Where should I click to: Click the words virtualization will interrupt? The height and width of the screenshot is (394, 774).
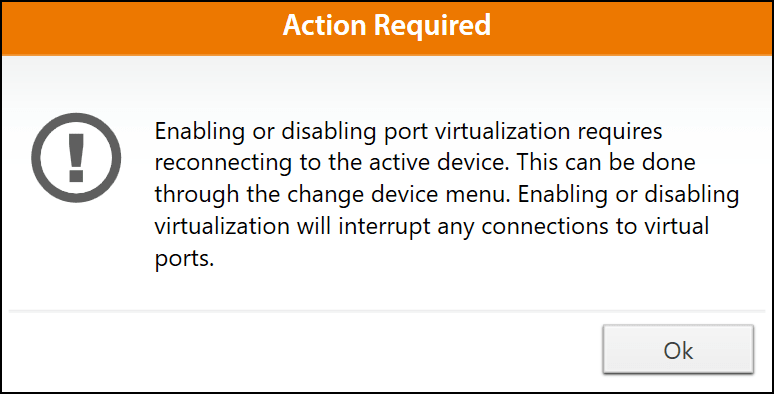click(x=290, y=227)
